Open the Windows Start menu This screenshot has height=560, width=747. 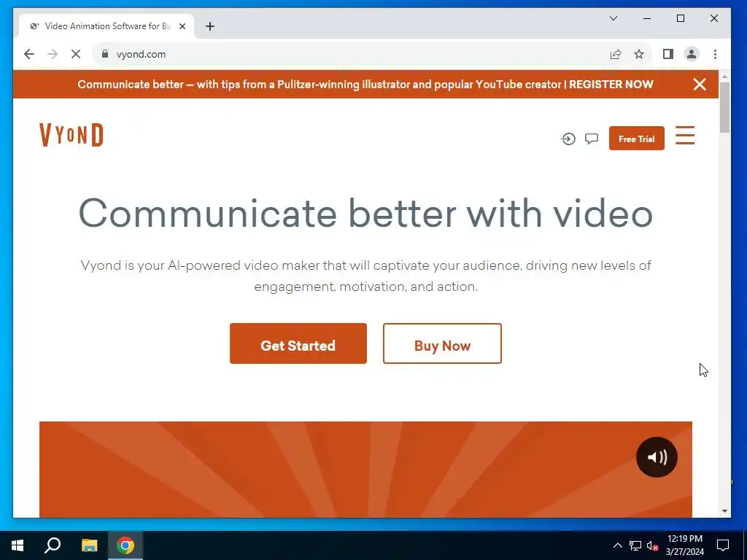(18, 545)
